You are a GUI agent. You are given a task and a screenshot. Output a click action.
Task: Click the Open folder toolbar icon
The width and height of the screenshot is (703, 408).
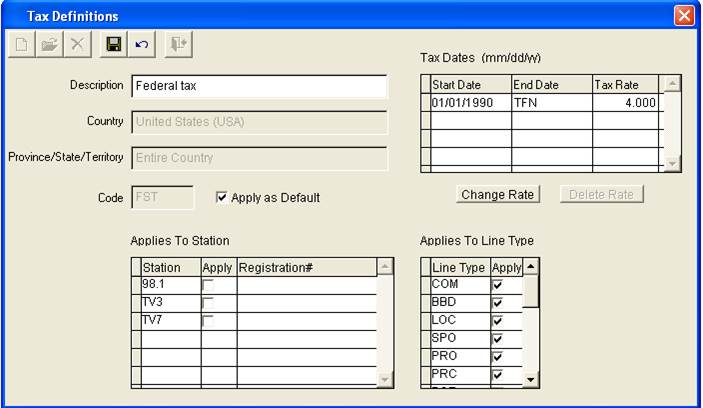click(49, 45)
